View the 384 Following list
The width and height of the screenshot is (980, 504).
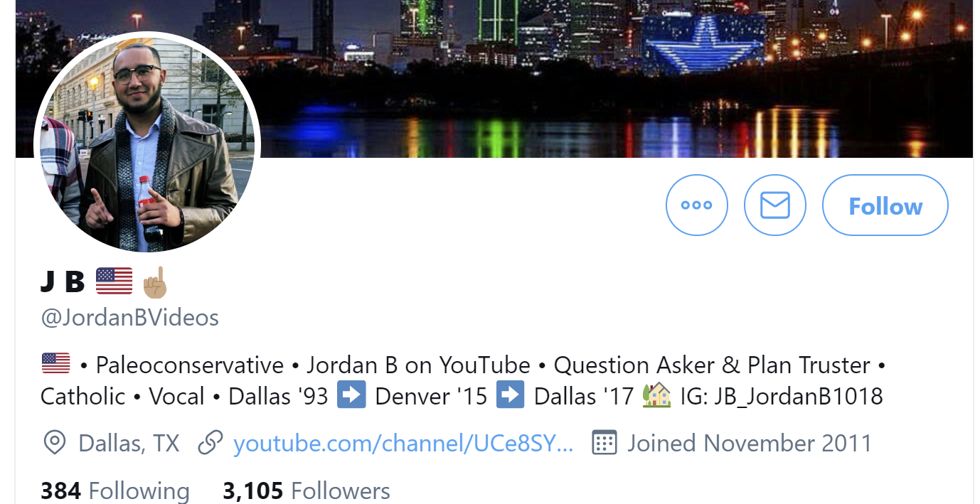[x=115, y=491]
